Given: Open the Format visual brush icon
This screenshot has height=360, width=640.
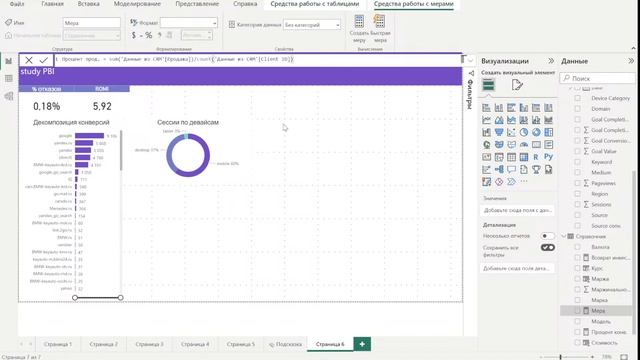Looking at the screenshot, I should coord(517,85).
